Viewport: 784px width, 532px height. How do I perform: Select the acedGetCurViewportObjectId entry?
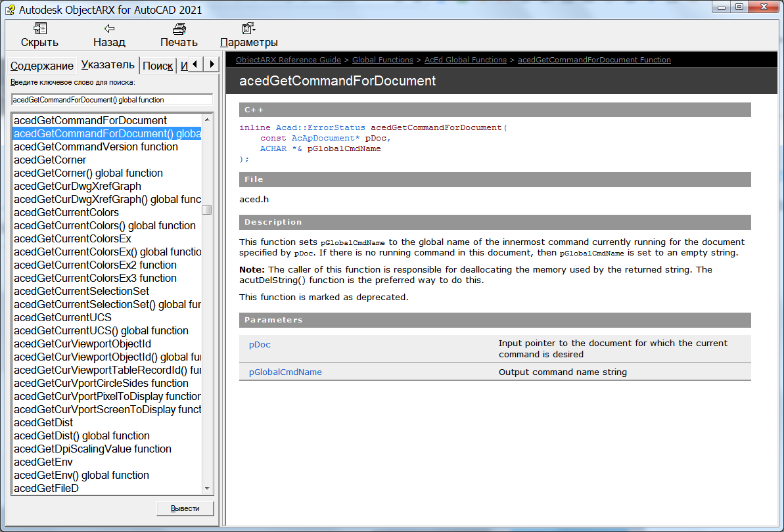[107, 344]
